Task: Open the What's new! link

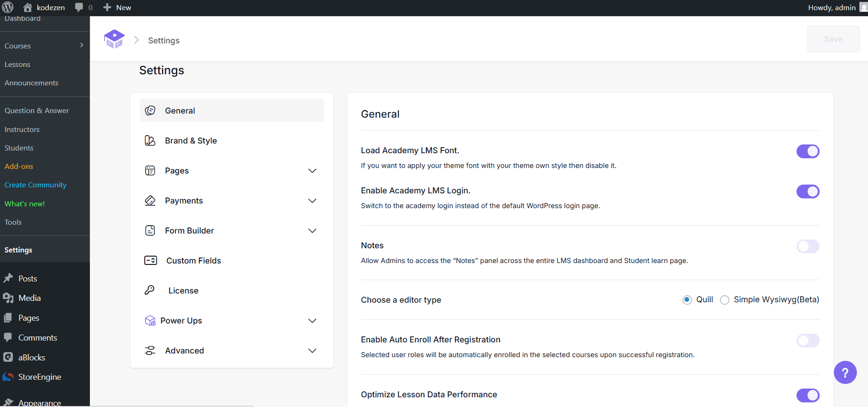Action: point(24,204)
